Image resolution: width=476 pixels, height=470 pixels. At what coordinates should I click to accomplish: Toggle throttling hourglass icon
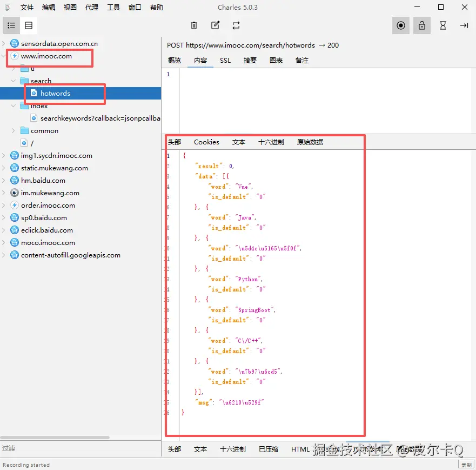tap(443, 25)
